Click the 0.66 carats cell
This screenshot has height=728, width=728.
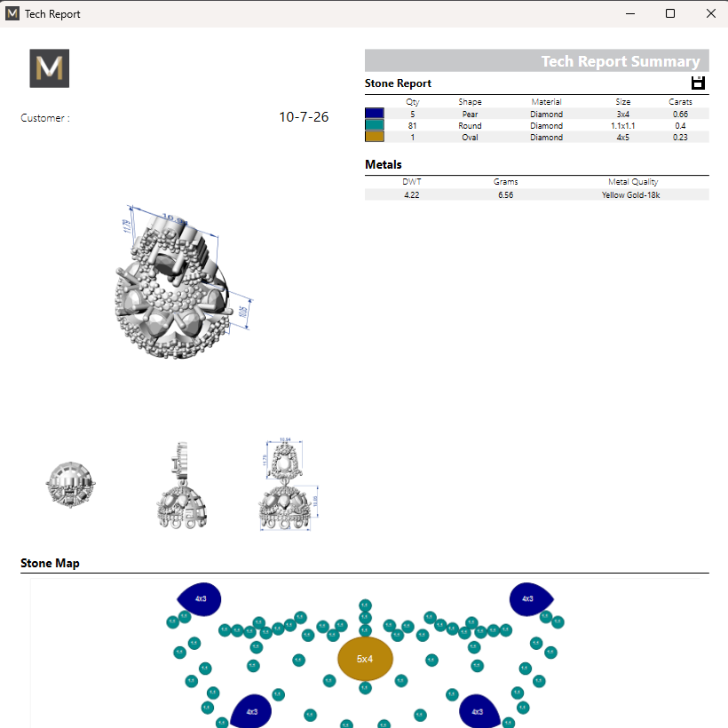(680, 115)
